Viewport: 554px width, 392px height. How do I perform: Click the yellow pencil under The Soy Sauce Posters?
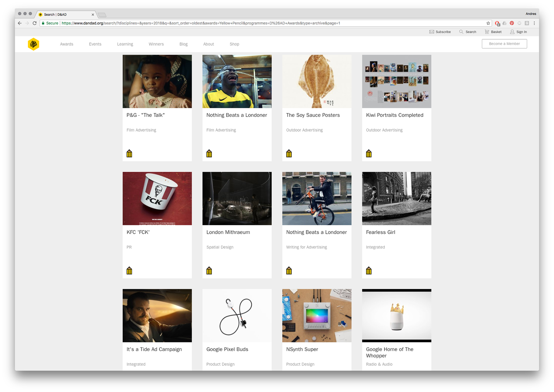tap(289, 153)
